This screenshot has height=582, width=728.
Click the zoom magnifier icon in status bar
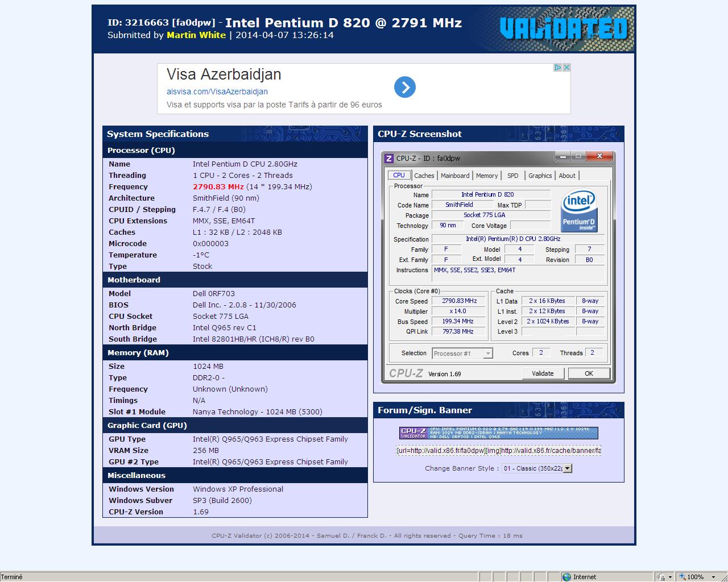pos(682,577)
